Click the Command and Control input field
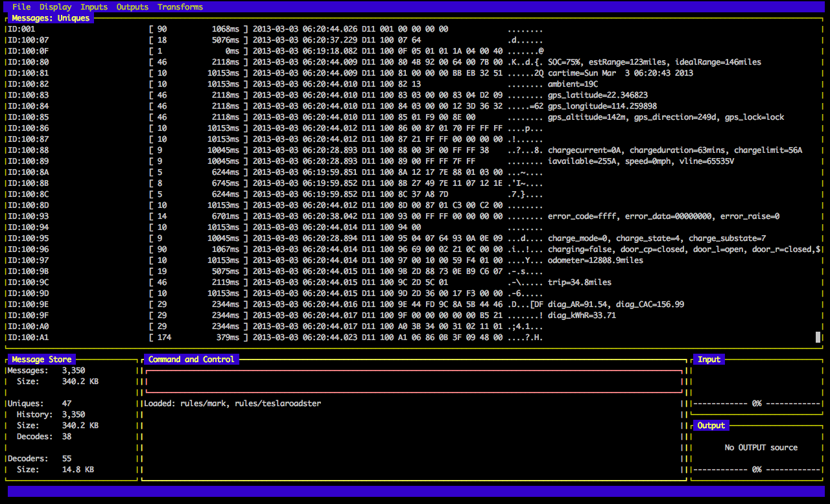The width and height of the screenshot is (830, 504). coord(414,382)
